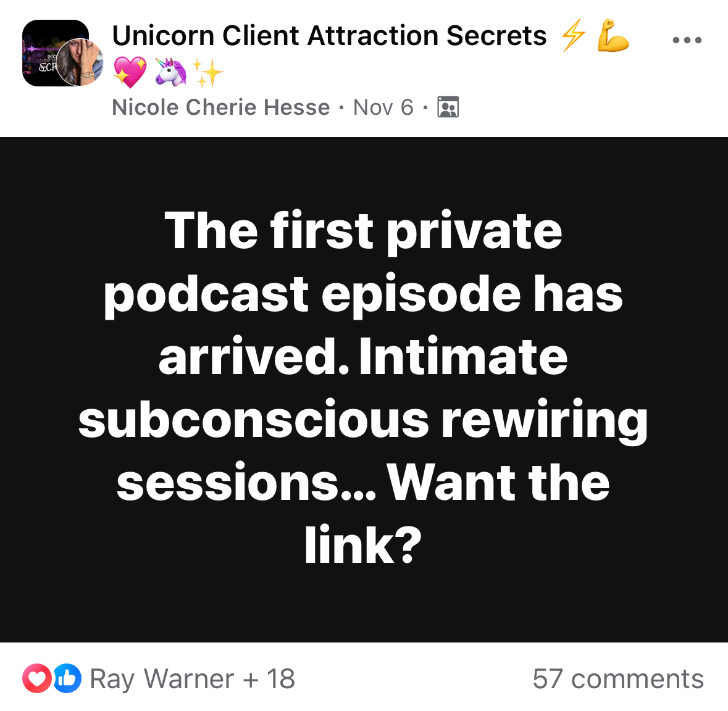Click the yellow sparkles emoji
Viewport: 728px width, 711px height.
[207, 72]
